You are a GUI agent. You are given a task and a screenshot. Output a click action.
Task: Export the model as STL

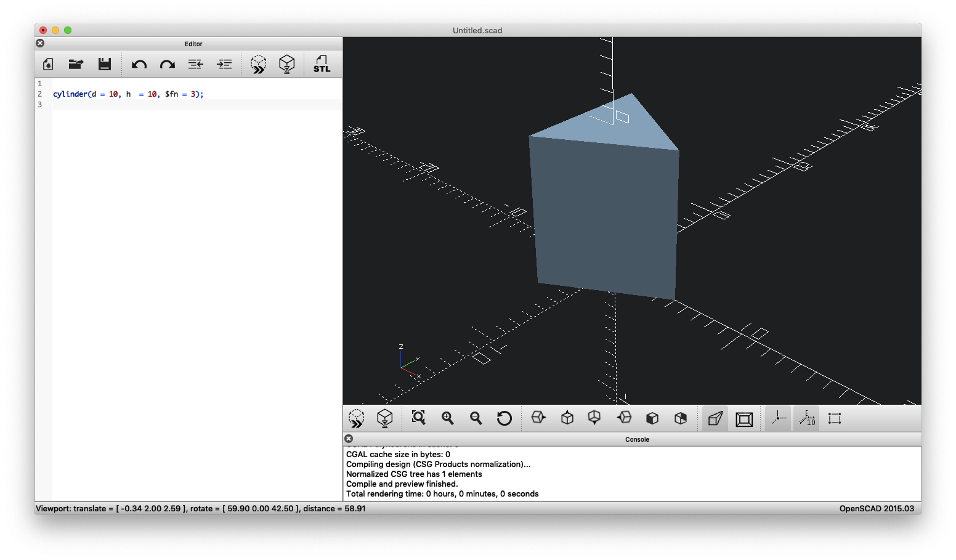pyautogui.click(x=323, y=63)
